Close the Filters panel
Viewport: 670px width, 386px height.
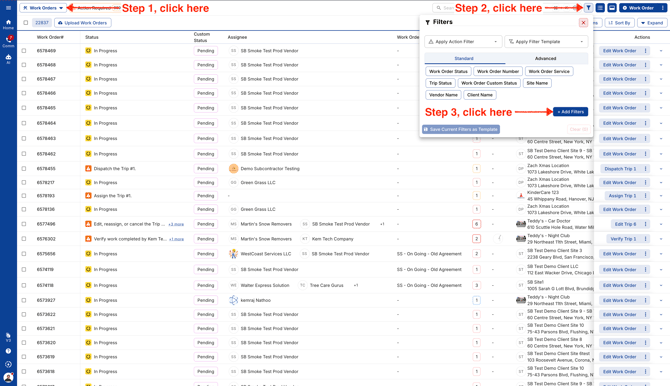(x=583, y=22)
